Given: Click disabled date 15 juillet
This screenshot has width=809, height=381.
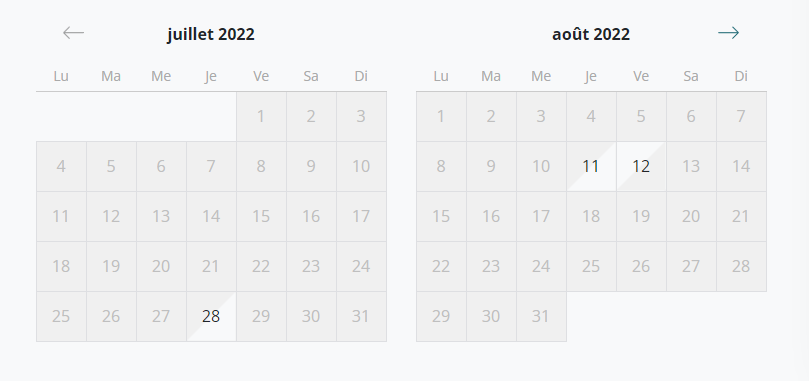Looking at the screenshot, I should point(261,216).
